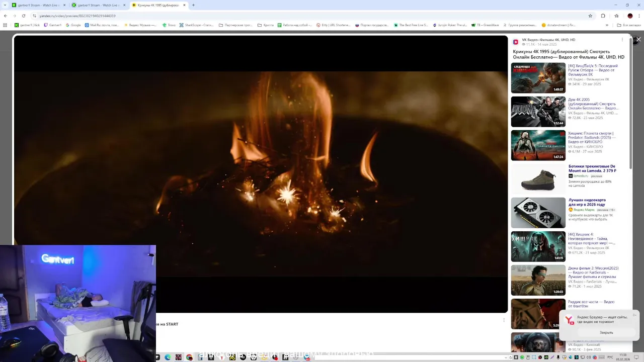Open the taskbar clock showing 11:38
644x362 pixels.
pyautogui.click(x=623, y=357)
